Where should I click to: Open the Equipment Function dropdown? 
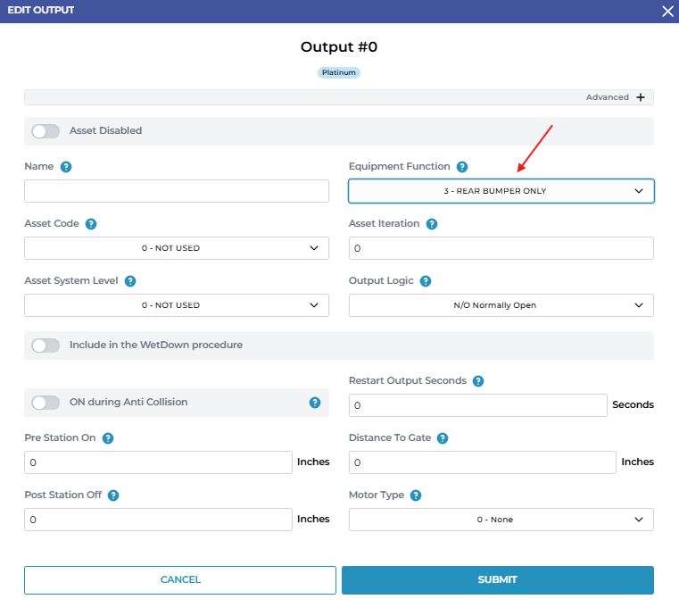point(501,191)
